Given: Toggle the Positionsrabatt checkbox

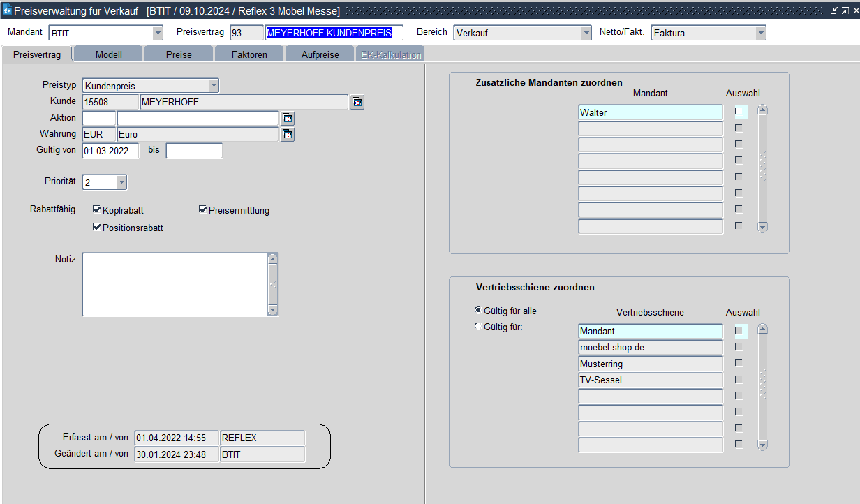Looking at the screenshot, I should tap(97, 227).
